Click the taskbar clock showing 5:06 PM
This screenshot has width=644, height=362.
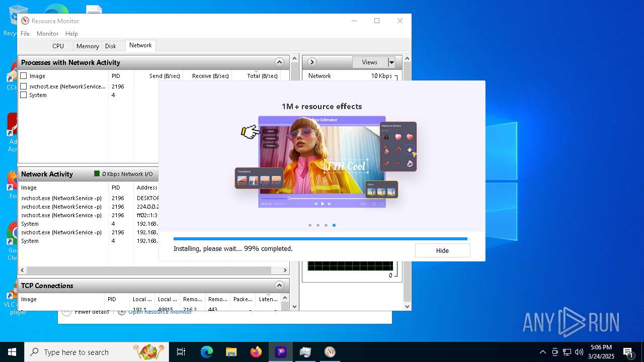tap(601, 352)
